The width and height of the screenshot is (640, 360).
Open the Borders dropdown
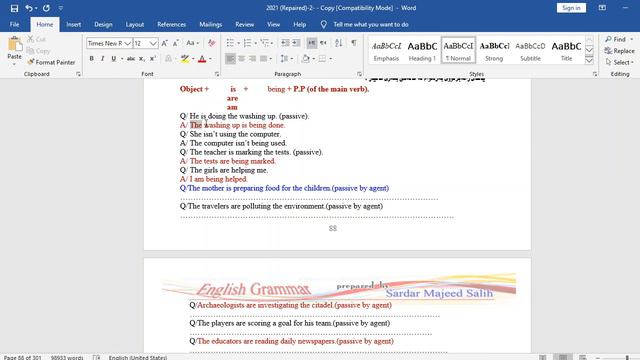point(331,59)
